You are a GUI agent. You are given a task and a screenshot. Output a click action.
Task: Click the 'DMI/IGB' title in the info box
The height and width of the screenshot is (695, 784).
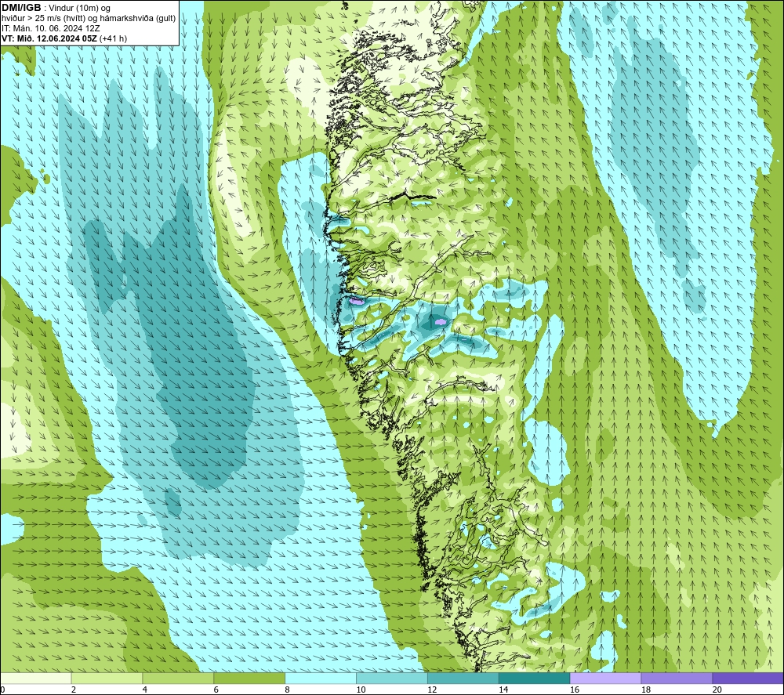pos(21,8)
